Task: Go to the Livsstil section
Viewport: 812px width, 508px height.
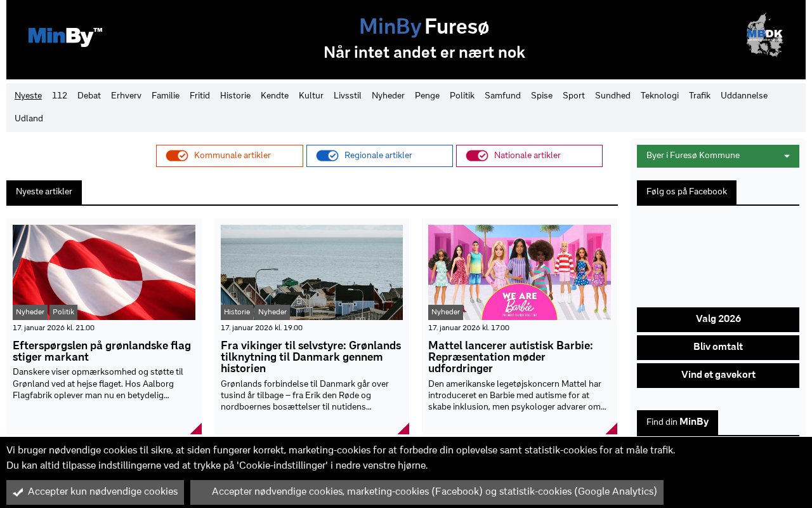Action: (x=348, y=96)
